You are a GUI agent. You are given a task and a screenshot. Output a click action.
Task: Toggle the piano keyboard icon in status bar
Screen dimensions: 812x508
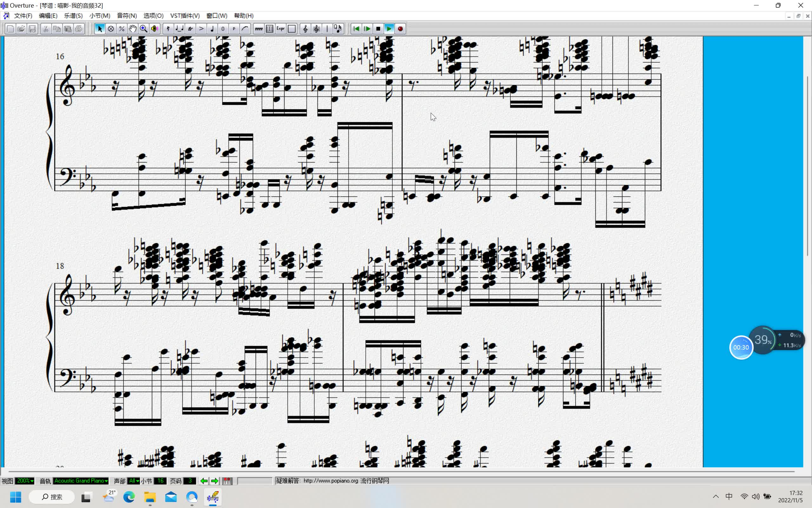point(227,481)
